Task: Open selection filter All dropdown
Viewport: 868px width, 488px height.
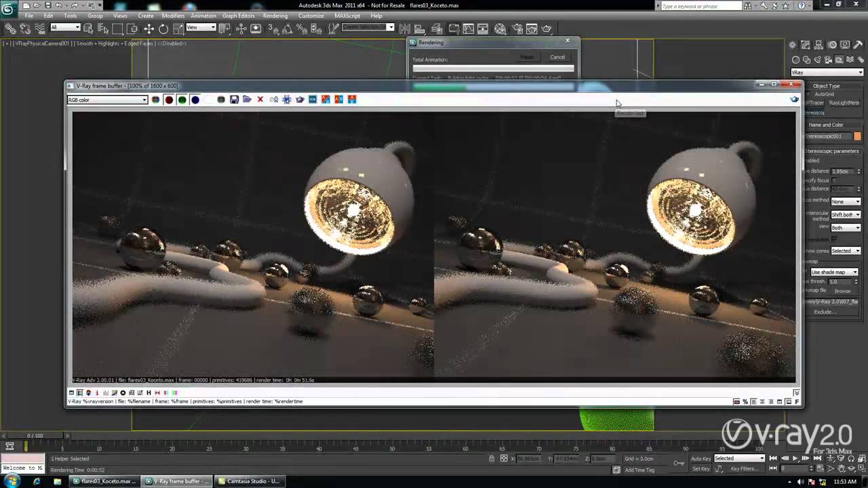Action: (65, 27)
